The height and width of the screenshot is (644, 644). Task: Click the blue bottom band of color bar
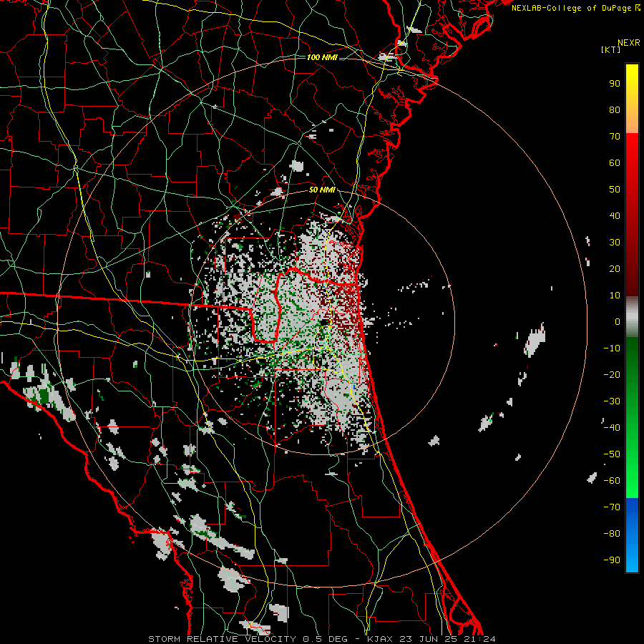click(x=632, y=535)
